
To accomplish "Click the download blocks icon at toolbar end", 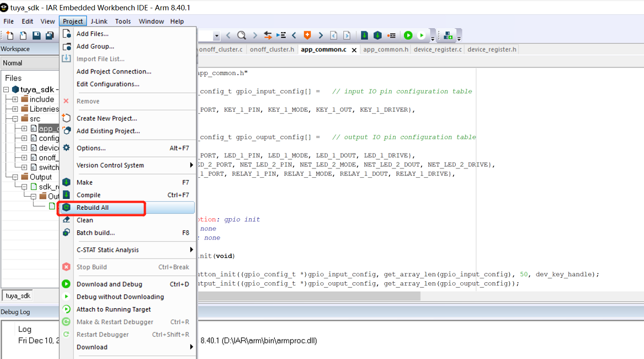I will coord(448,36).
